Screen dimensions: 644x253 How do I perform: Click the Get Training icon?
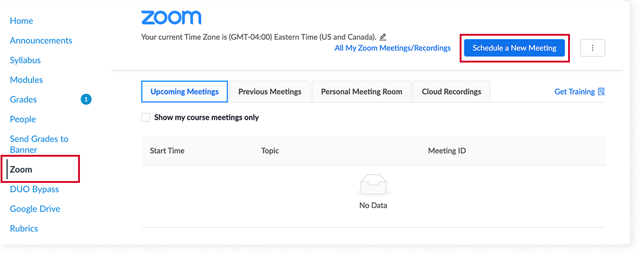601,92
